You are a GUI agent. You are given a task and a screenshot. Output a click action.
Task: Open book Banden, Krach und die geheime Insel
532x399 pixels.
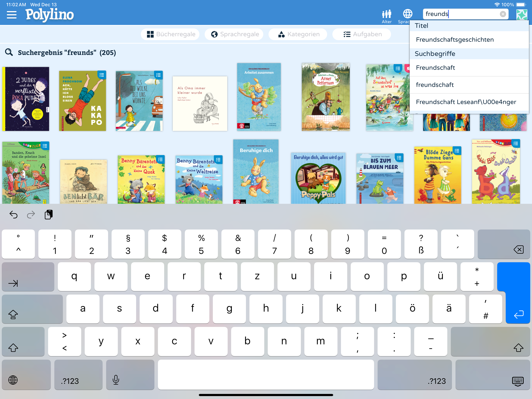tap(26, 173)
